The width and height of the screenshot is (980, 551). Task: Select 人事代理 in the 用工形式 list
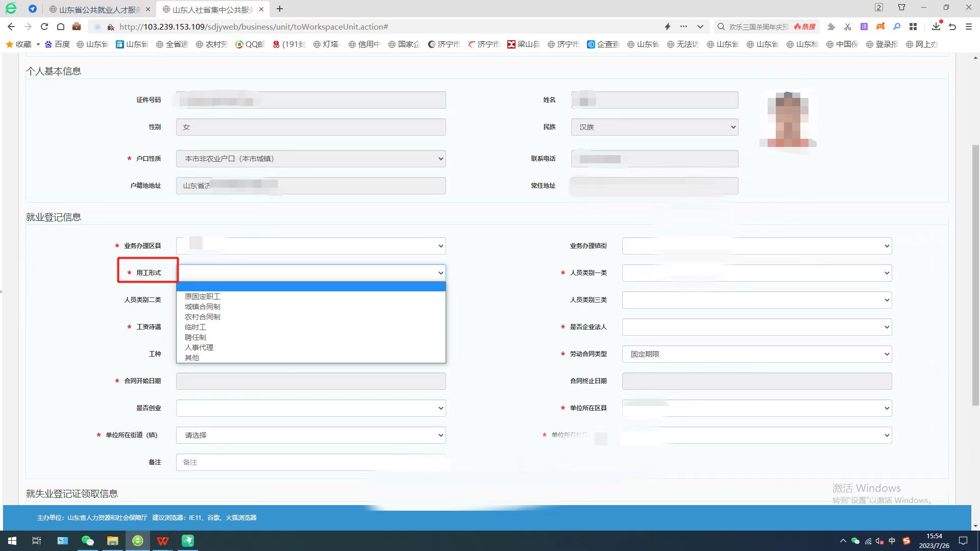click(311, 347)
